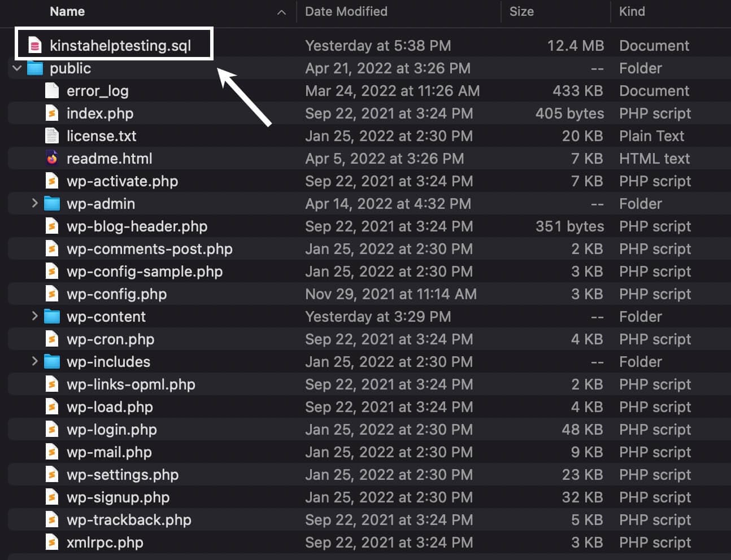Click the wp-admin blue folder icon
This screenshot has height=560, width=731.
[51, 203]
